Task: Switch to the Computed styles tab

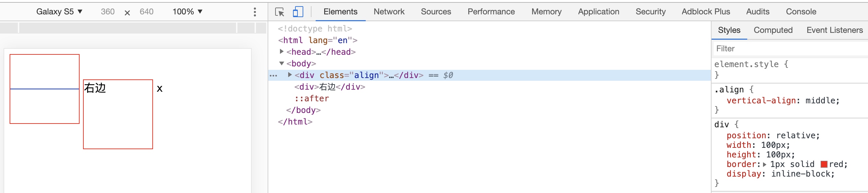Action: coord(773,30)
